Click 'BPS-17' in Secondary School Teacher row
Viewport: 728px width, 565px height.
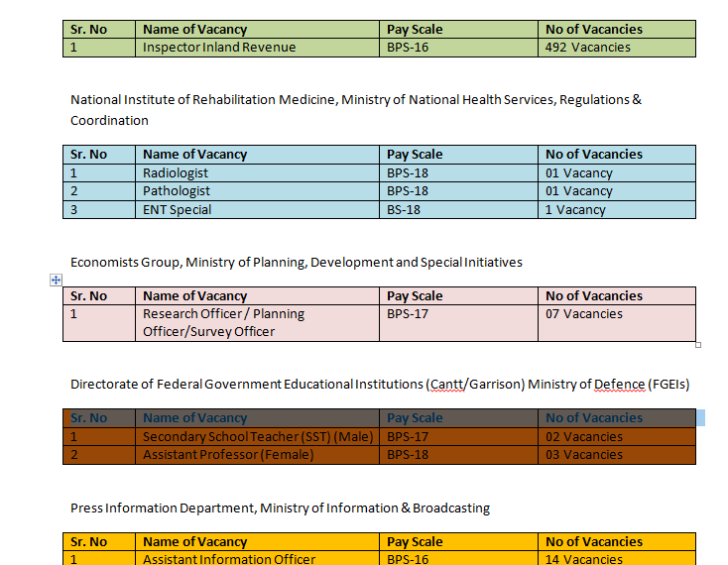[458, 437]
